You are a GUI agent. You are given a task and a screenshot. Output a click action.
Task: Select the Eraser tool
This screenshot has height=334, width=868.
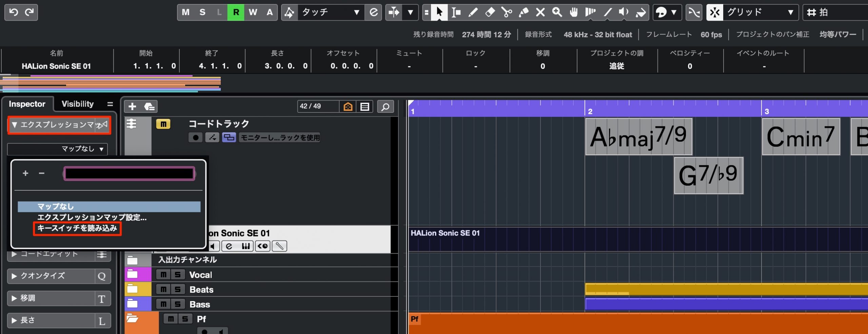click(490, 13)
